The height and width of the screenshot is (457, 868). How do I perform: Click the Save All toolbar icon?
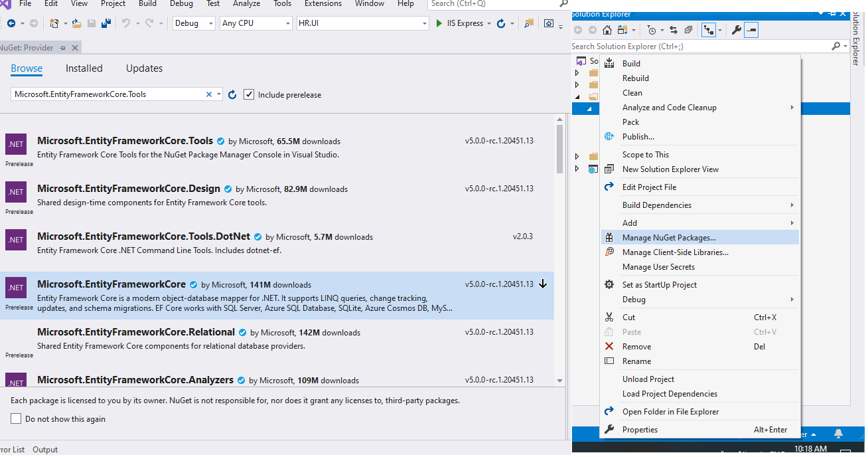tap(106, 23)
